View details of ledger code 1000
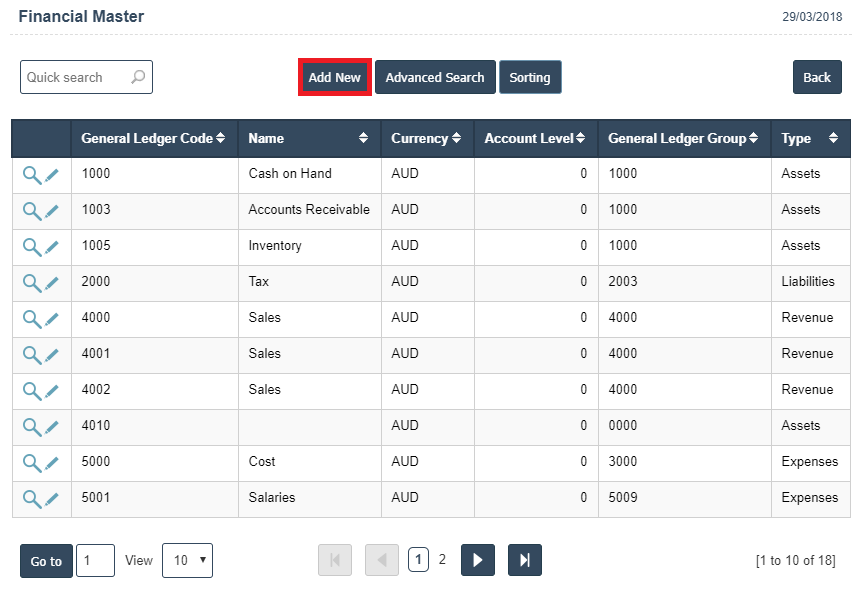The height and width of the screenshot is (593, 866). [x=32, y=176]
